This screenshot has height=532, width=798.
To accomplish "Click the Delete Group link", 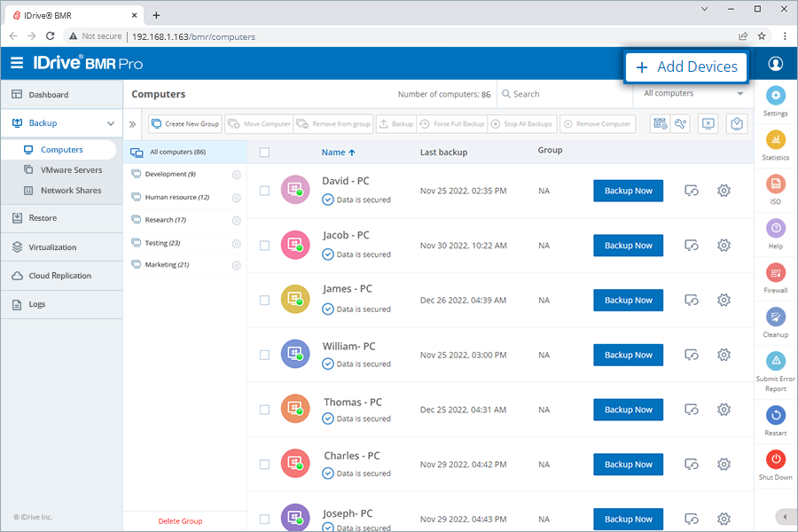I will tap(180, 520).
